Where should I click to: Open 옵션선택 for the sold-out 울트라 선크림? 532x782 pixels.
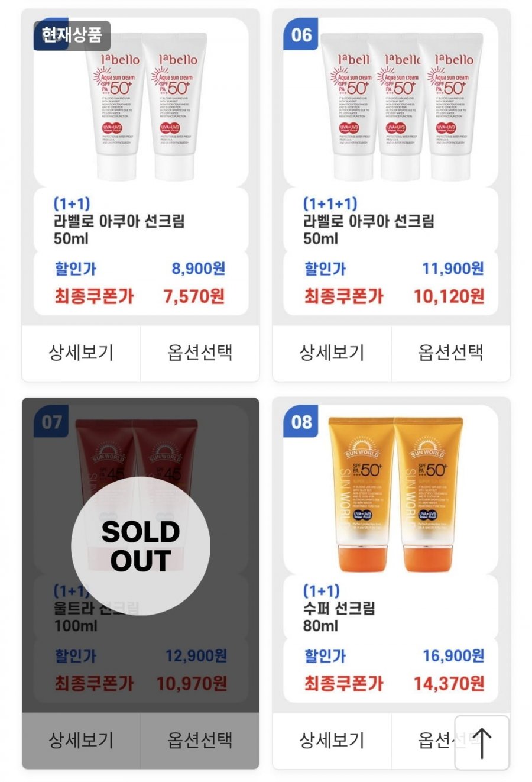[200, 741]
